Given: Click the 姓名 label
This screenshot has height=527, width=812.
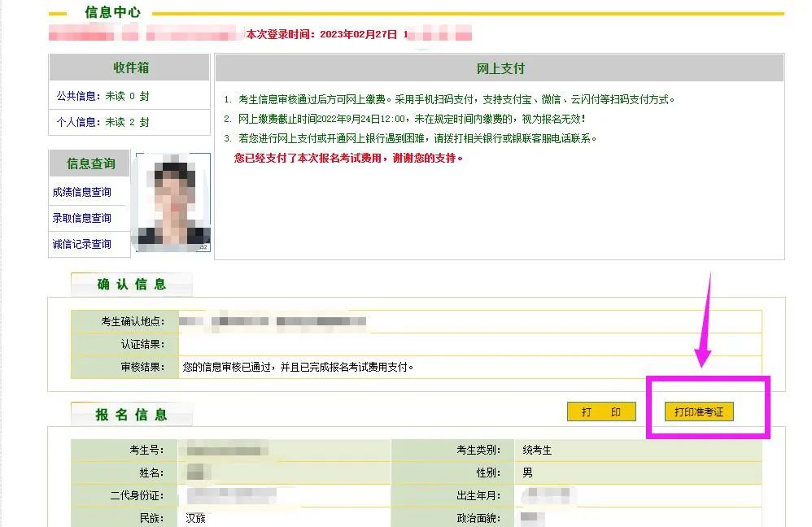Looking at the screenshot, I should 151,473.
